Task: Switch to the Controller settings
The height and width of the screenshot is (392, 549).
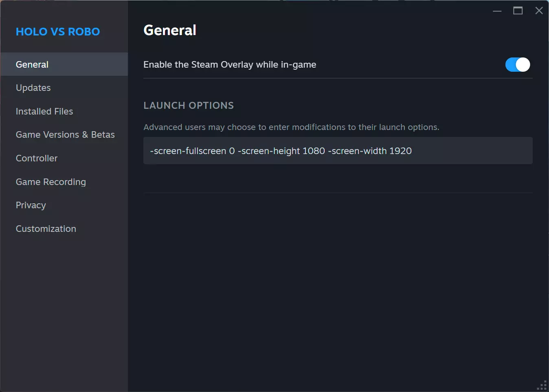Action: point(37,159)
